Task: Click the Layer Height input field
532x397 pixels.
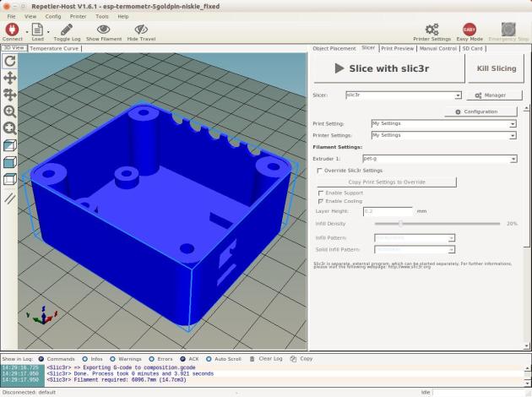Action: pos(388,211)
